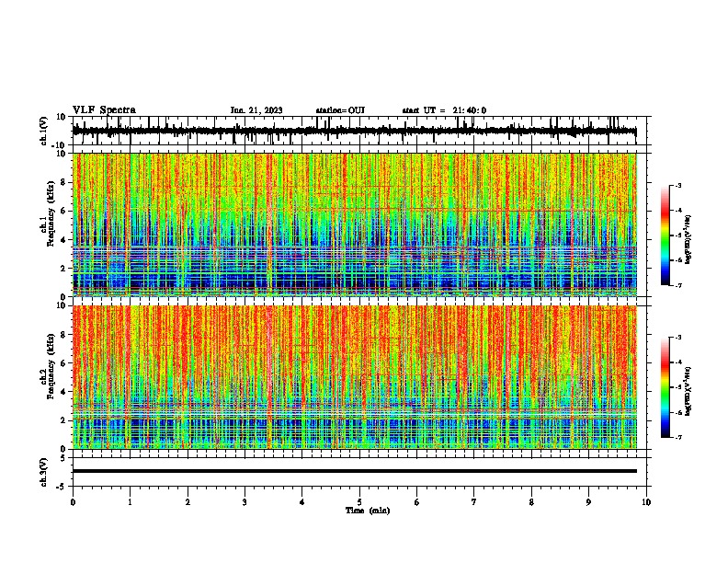This screenshot has height=563, width=728.
Task: Click the station name label in the header
Action: click(340, 110)
